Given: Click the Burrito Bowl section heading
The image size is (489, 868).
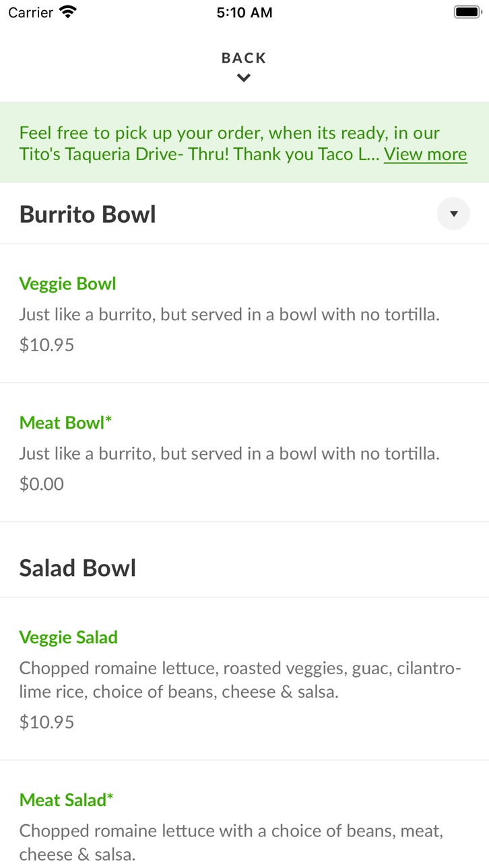Looking at the screenshot, I should [x=88, y=214].
